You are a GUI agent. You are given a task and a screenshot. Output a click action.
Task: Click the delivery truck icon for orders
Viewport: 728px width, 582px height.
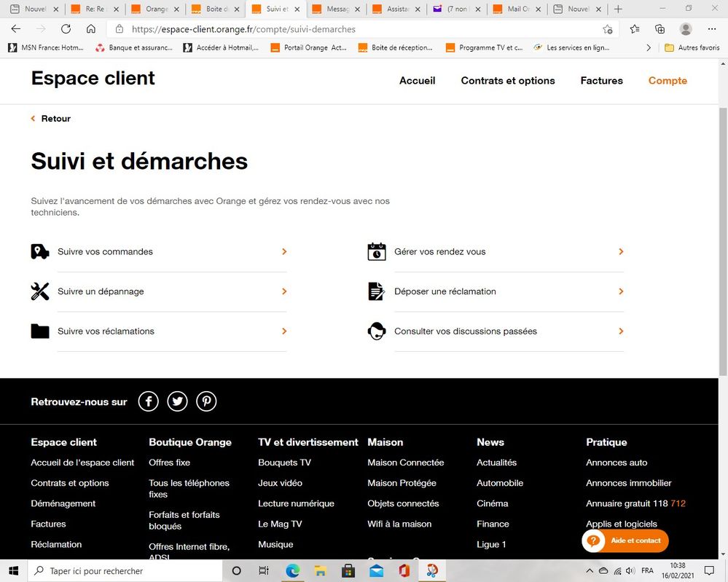(x=40, y=252)
